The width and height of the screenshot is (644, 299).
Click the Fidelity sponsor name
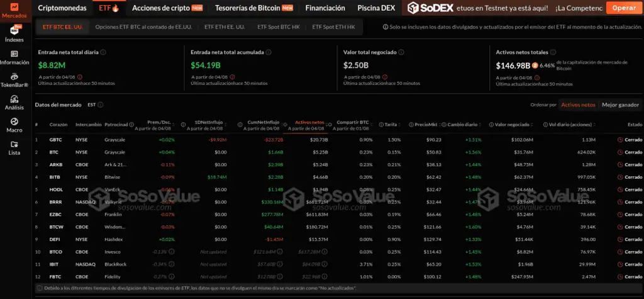113,276
